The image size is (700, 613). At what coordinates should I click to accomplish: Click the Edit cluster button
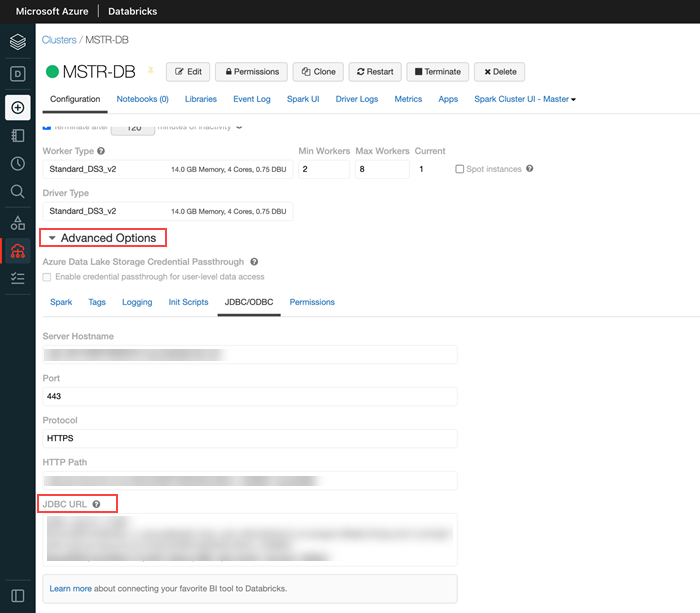click(x=188, y=72)
